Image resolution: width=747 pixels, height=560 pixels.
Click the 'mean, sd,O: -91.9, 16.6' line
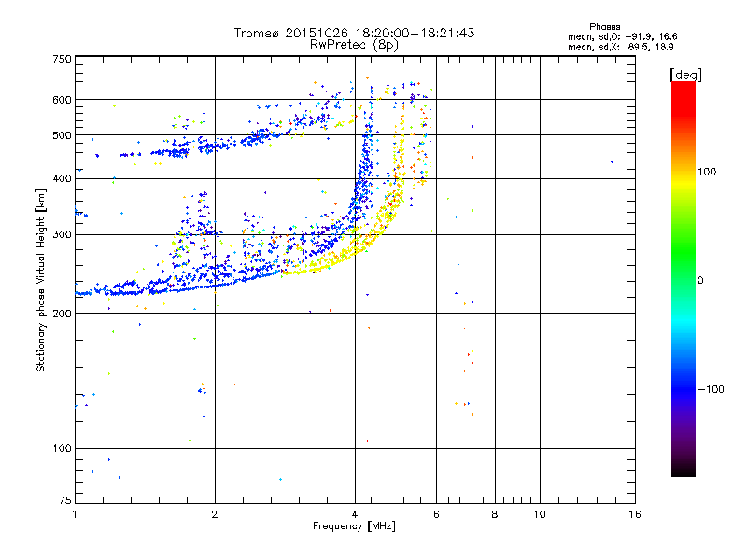pos(622,36)
